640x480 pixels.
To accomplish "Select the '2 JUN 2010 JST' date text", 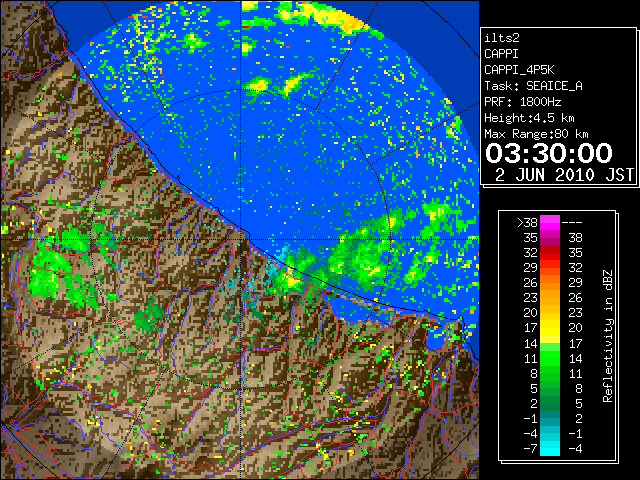I will click(564, 175).
